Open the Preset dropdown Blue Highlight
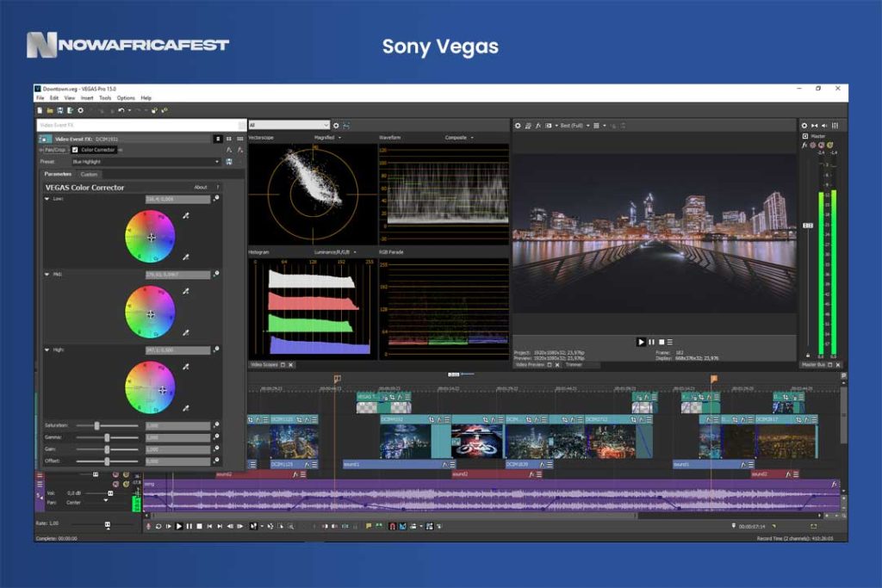This screenshot has height=588, width=882. click(146, 162)
